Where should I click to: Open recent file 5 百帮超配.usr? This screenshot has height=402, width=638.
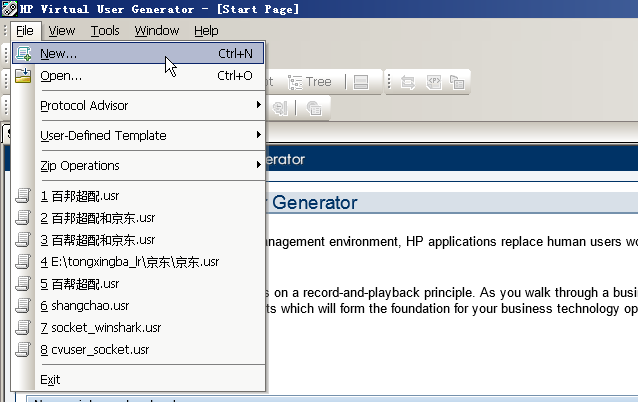(138, 284)
